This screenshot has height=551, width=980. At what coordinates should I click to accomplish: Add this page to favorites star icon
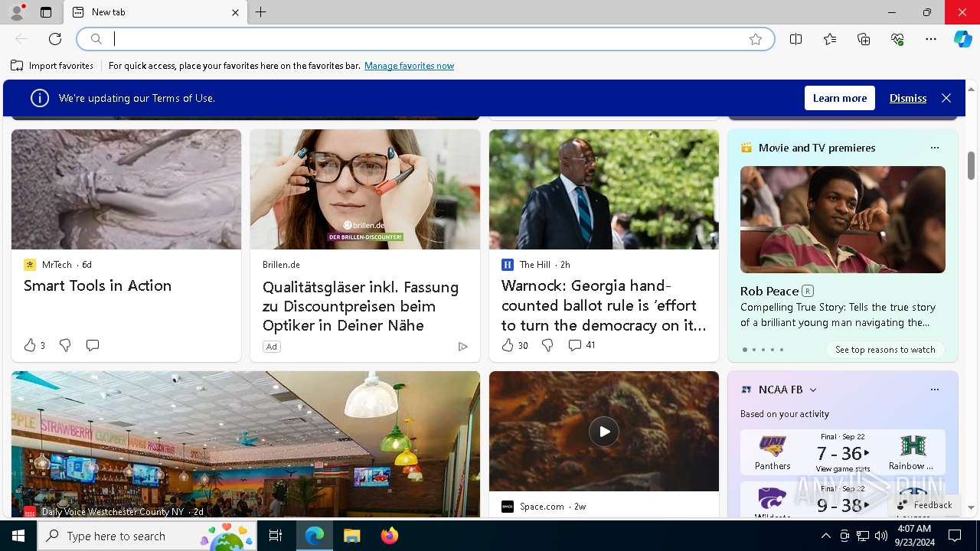pyautogui.click(x=756, y=39)
